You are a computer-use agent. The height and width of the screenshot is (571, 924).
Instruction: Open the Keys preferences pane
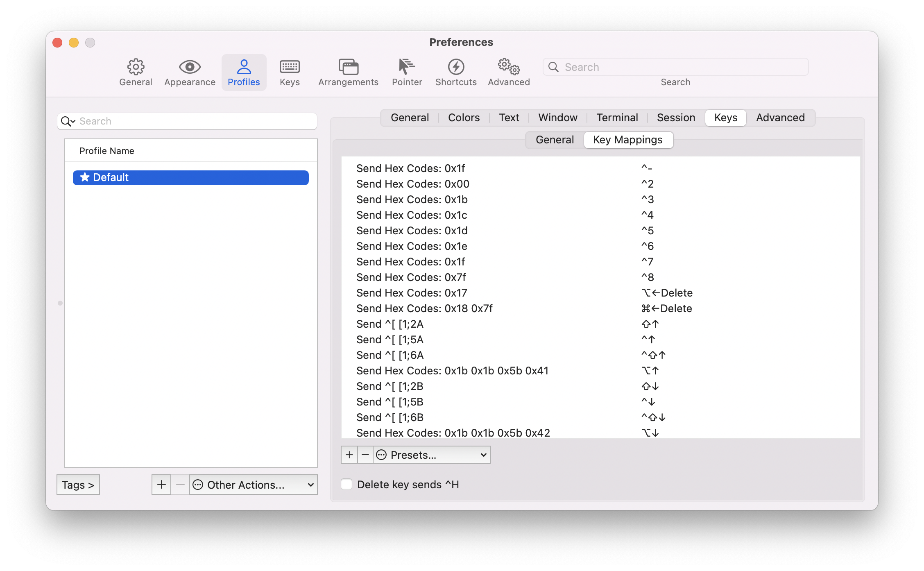point(290,72)
